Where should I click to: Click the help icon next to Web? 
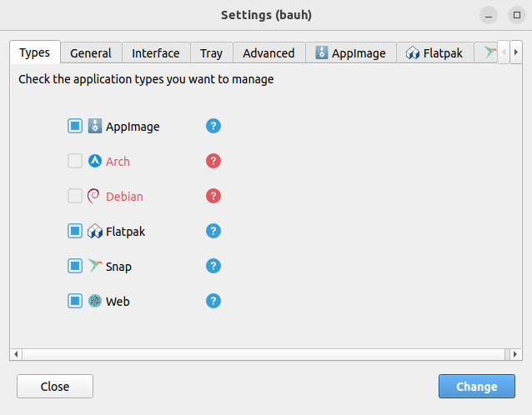pos(213,301)
